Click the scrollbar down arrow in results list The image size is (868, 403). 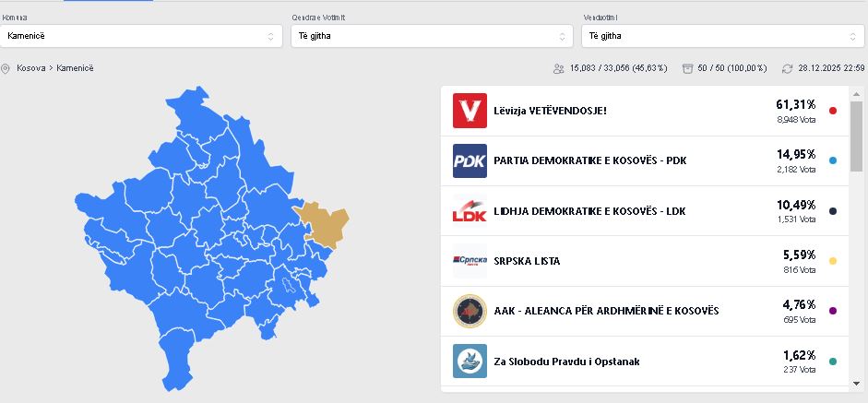[856, 383]
